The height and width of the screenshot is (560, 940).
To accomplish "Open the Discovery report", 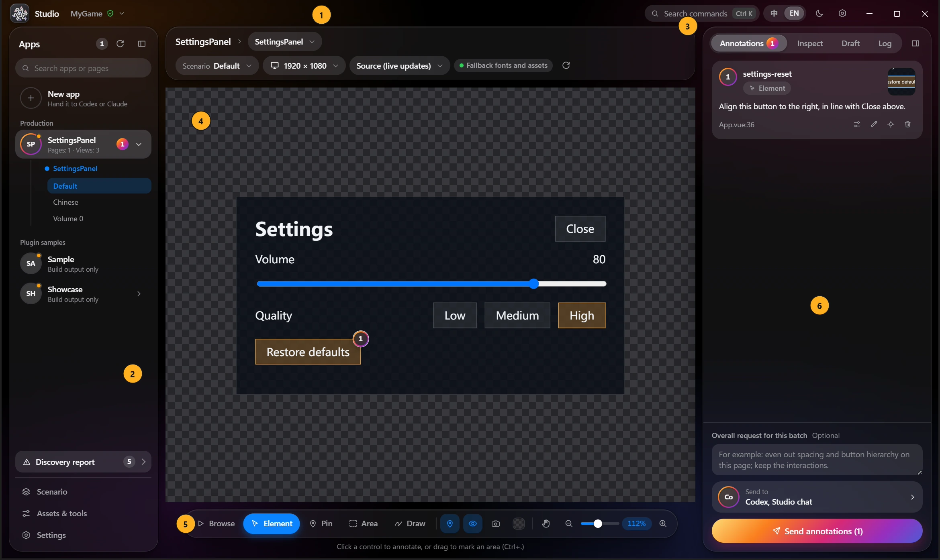I will coord(83,462).
